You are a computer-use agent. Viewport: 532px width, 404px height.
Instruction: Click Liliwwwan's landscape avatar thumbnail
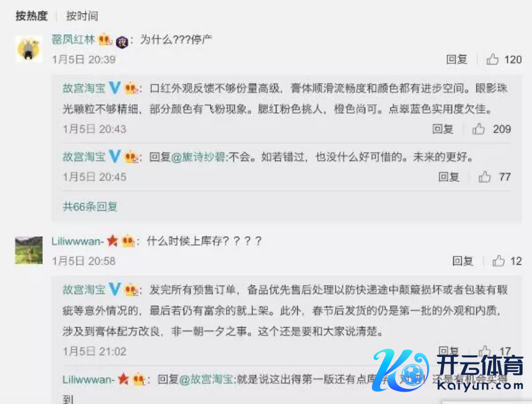(29, 250)
